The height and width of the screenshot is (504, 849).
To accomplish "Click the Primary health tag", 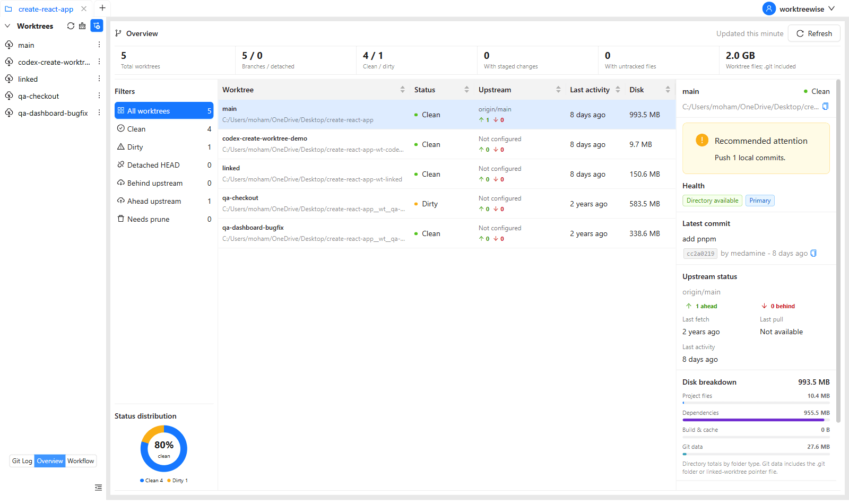I will [x=760, y=201].
